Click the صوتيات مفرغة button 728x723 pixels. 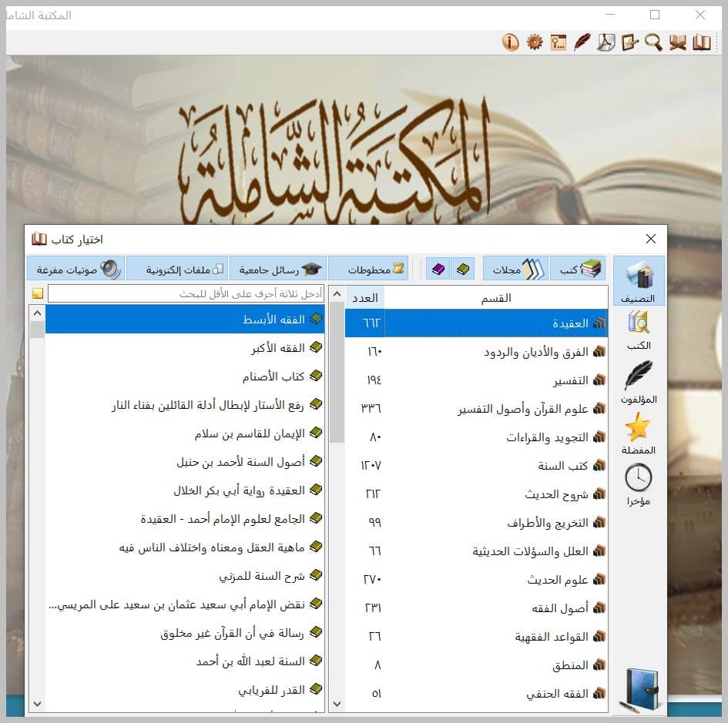click(x=76, y=269)
